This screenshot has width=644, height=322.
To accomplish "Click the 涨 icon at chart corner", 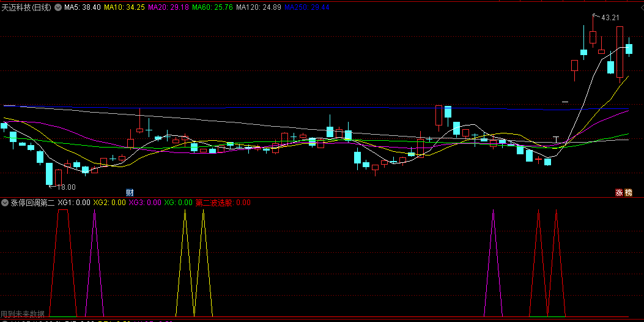I will coord(619,192).
